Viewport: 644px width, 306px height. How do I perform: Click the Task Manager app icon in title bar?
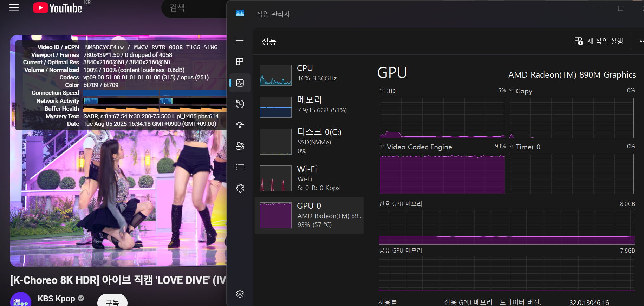pyautogui.click(x=240, y=13)
